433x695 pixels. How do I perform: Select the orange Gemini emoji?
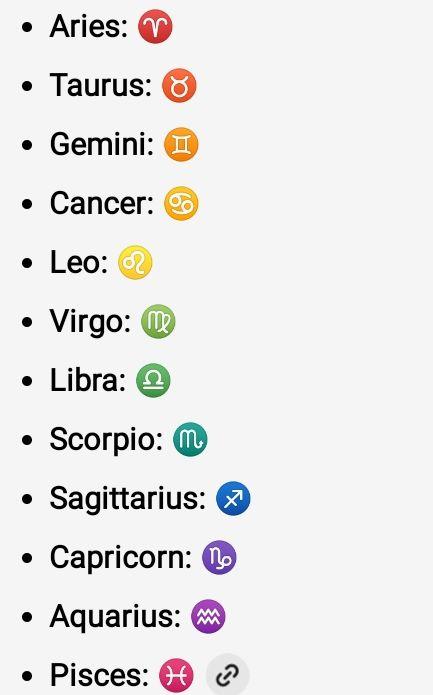(x=181, y=144)
